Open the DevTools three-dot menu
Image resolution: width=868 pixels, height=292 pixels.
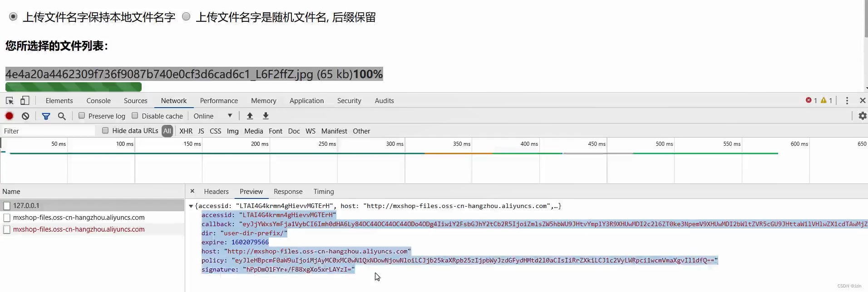point(847,100)
